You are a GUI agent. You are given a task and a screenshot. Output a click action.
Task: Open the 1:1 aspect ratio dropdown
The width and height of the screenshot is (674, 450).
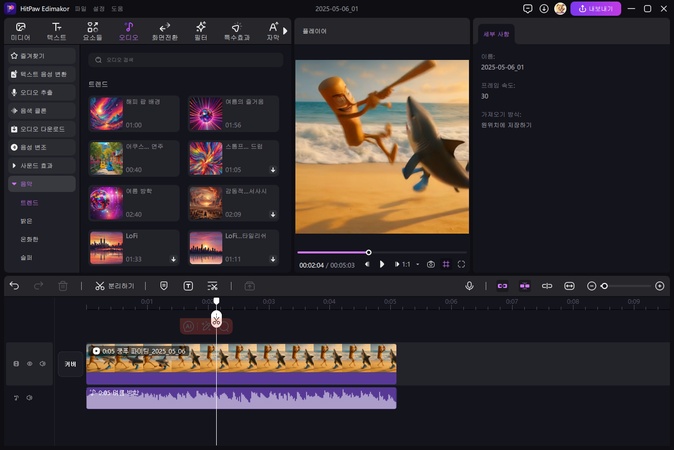click(x=411, y=264)
